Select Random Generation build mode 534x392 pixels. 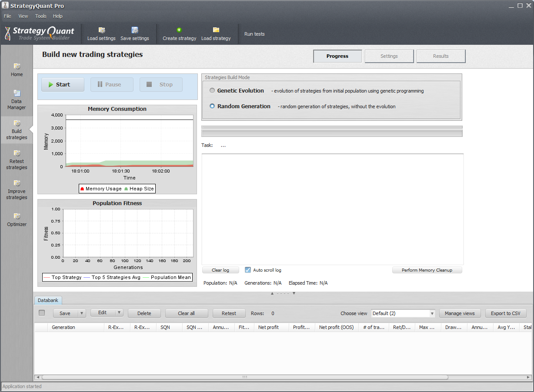point(212,106)
